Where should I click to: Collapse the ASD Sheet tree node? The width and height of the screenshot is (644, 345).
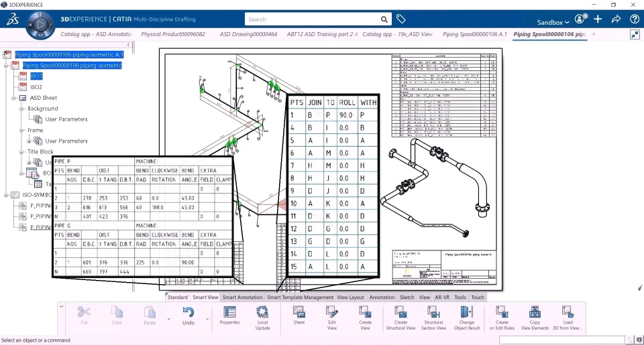click(x=13, y=98)
